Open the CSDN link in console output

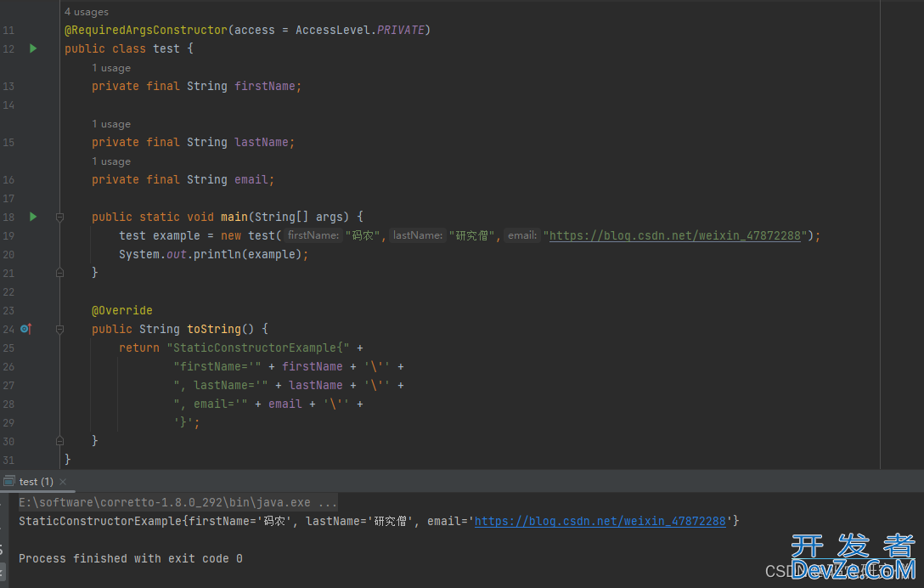[600, 521]
